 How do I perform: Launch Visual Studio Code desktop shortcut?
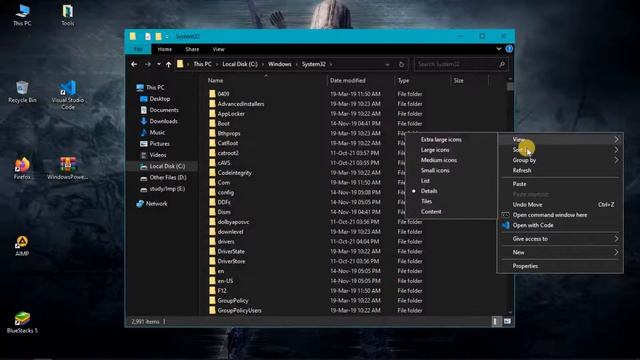tap(68, 95)
